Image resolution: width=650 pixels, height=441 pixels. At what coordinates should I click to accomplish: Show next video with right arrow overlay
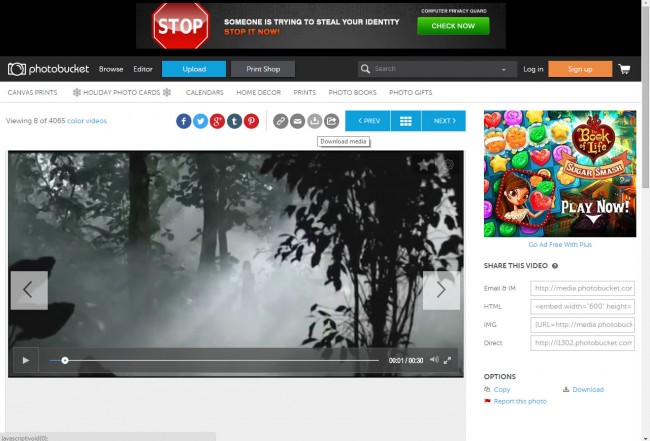441,290
